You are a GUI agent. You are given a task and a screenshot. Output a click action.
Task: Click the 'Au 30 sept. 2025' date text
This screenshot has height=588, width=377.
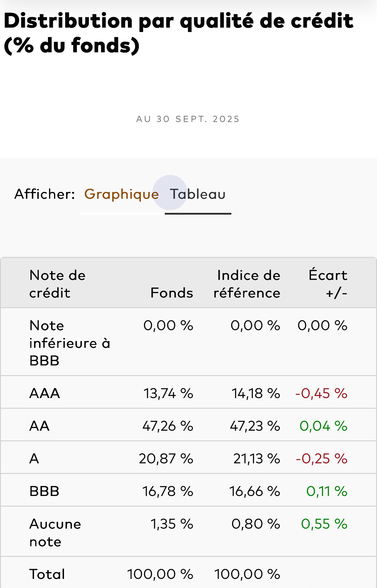[x=188, y=119]
